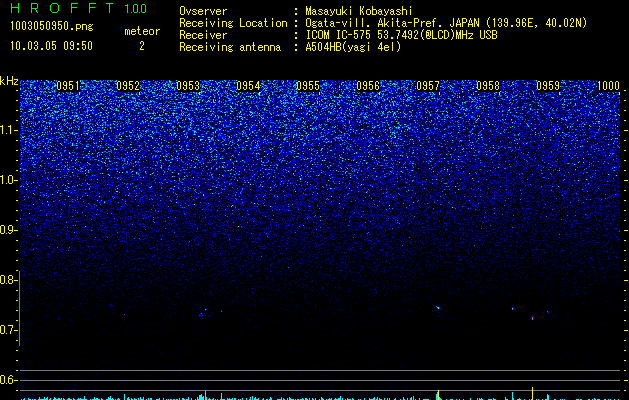
Task: Click the 1.1 frequency axis label
Action: (9, 130)
